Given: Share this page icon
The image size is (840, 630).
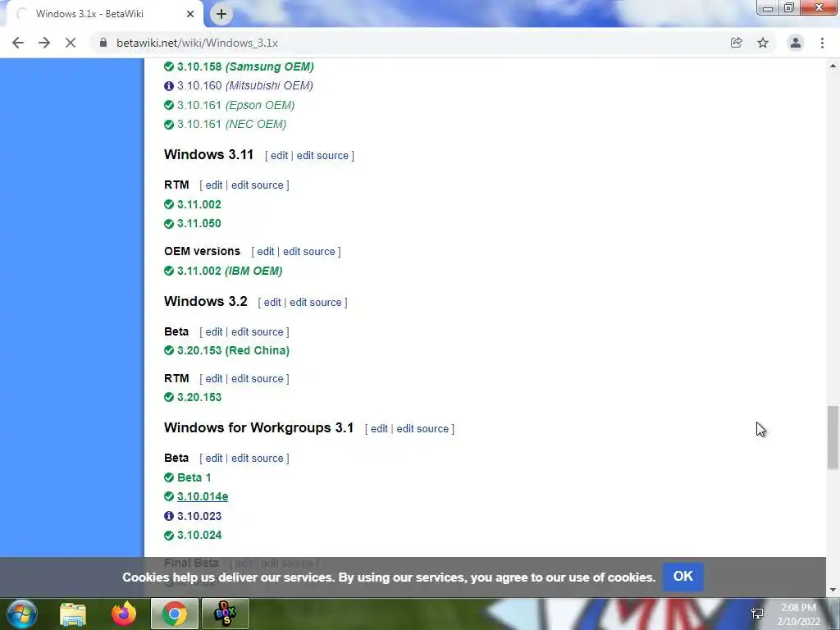Looking at the screenshot, I should [x=736, y=43].
